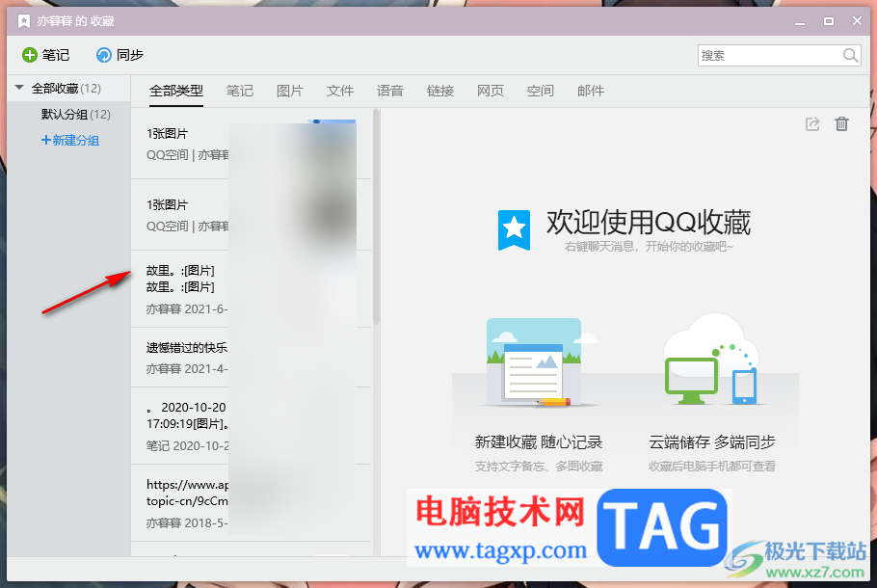877x588 pixels.
Task: Minimize the 收藏 window
Action: pyautogui.click(x=800, y=22)
